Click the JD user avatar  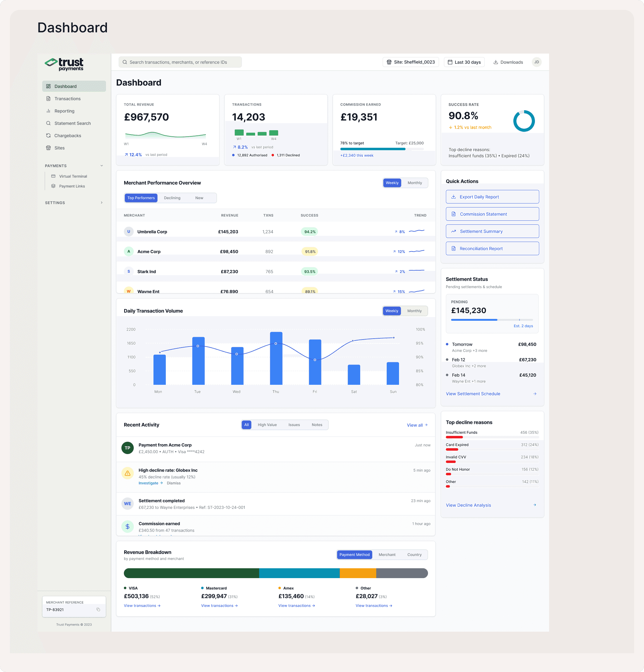[536, 62]
